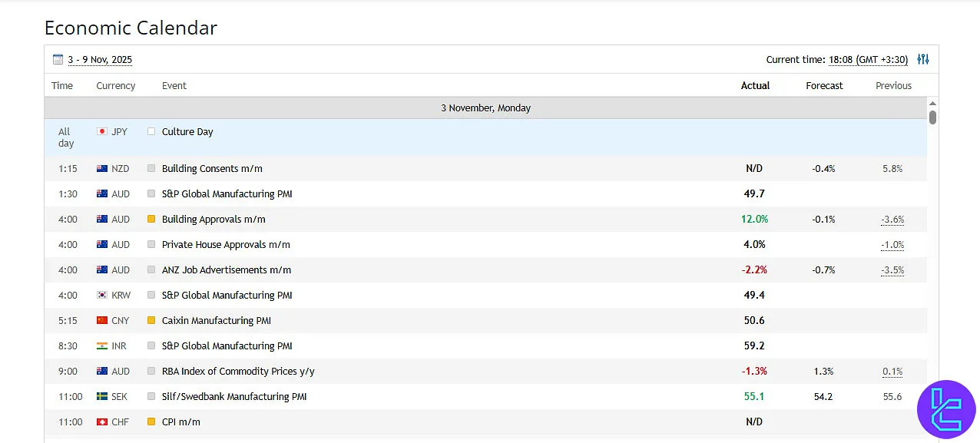
Task: Click the Japan flag next to JPY
Action: coord(102,132)
